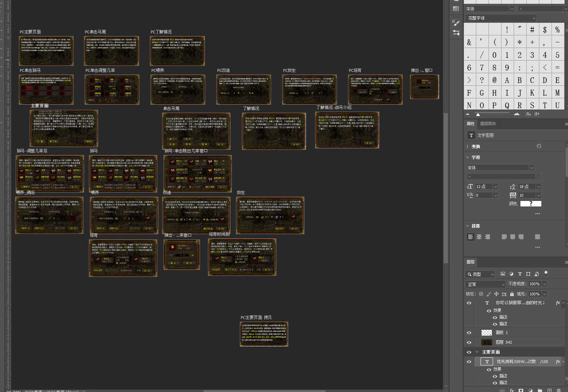Screen dimensions: 568x392
Task: Click the text 颜色 color swatch
Action: [x=531, y=204]
